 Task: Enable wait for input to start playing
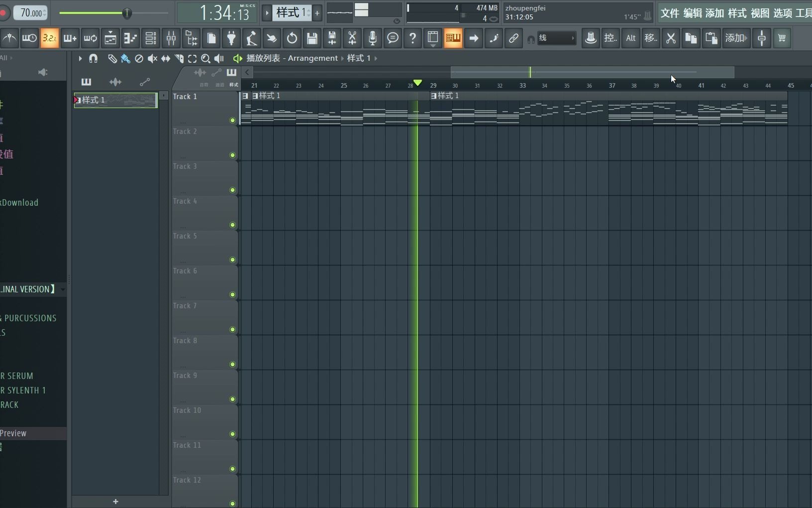point(29,38)
